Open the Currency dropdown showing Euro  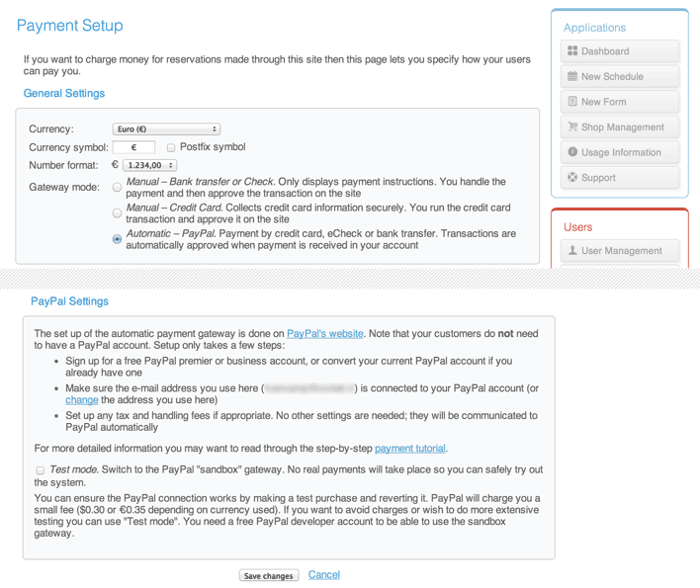click(x=166, y=129)
